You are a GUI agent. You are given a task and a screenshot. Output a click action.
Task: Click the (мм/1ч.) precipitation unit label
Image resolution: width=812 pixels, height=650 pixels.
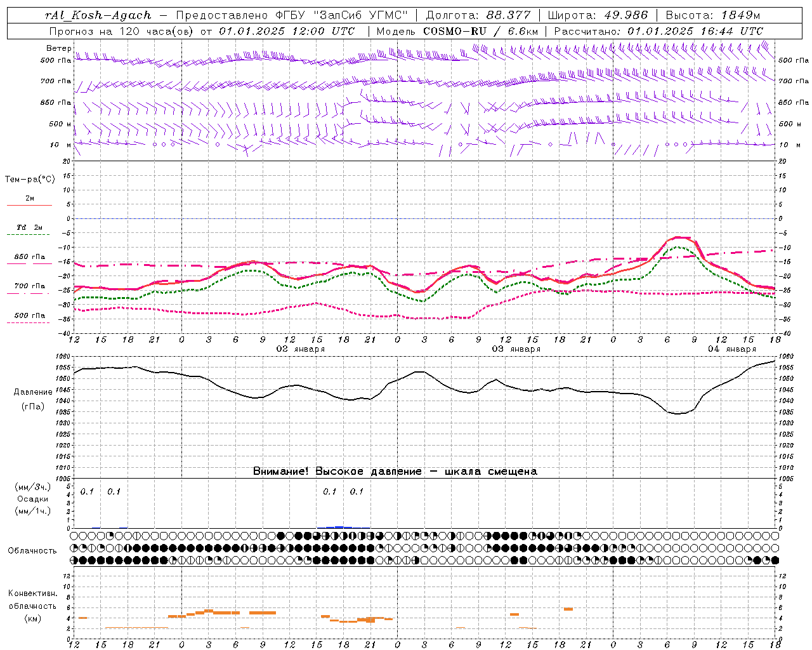(33, 511)
